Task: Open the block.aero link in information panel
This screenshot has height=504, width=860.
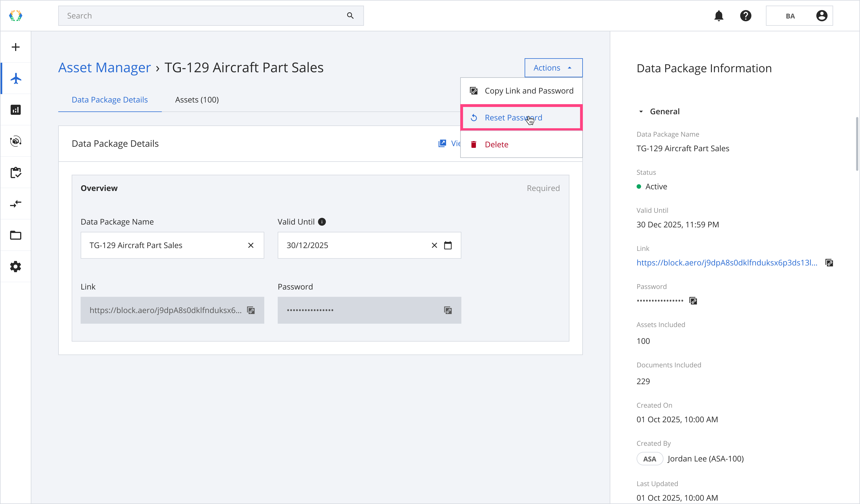Action: click(726, 262)
